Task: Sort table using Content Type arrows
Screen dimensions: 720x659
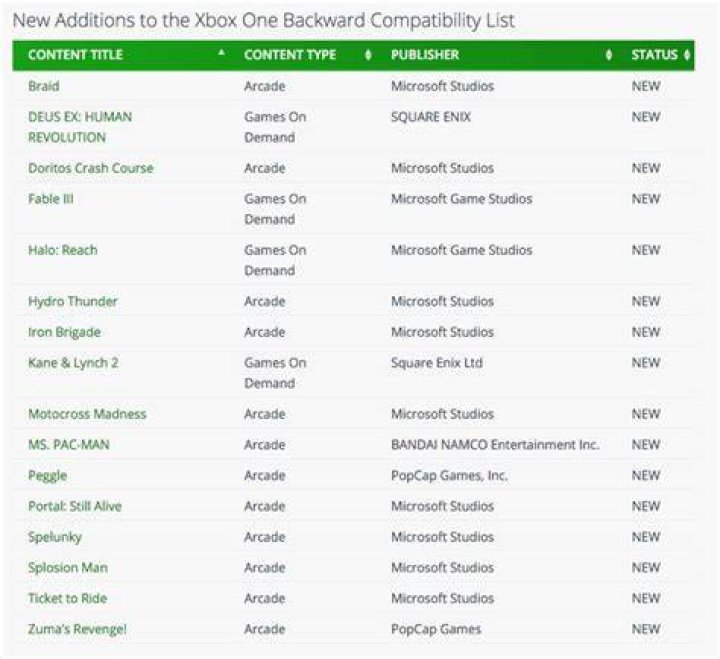Action: click(368, 55)
